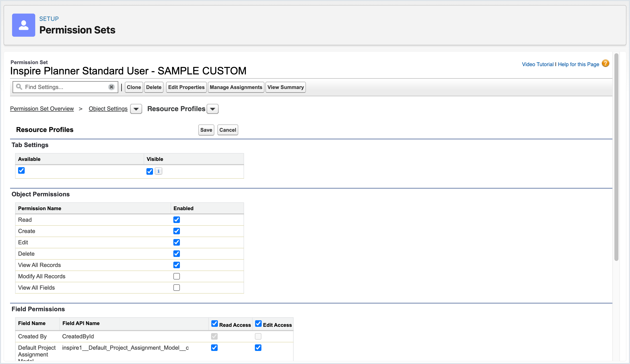Click the Permission Sets user icon
The image size is (630, 364).
[x=24, y=25]
